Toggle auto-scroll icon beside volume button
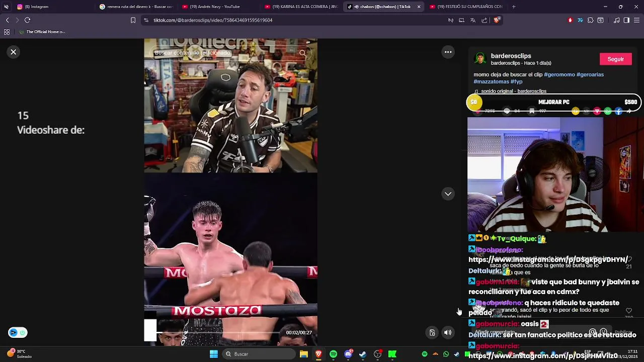 pyautogui.click(x=432, y=332)
